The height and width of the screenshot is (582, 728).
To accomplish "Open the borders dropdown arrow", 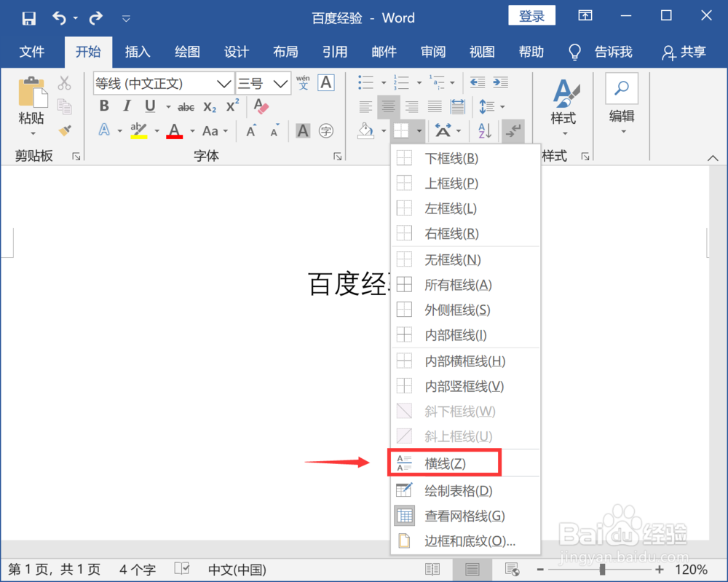I will click(419, 131).
